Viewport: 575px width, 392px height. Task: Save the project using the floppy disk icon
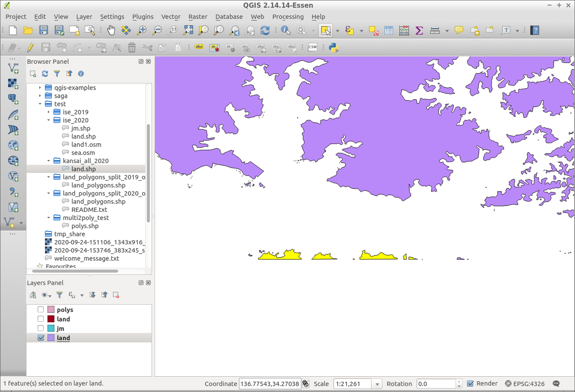pyautogui.click(x=44, y=30)
